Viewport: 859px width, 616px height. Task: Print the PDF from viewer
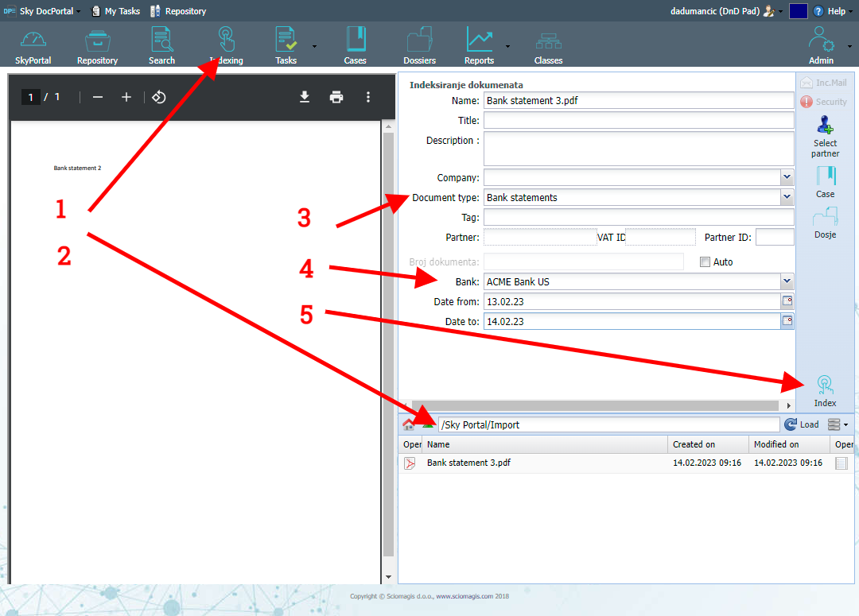pos(336,98)
